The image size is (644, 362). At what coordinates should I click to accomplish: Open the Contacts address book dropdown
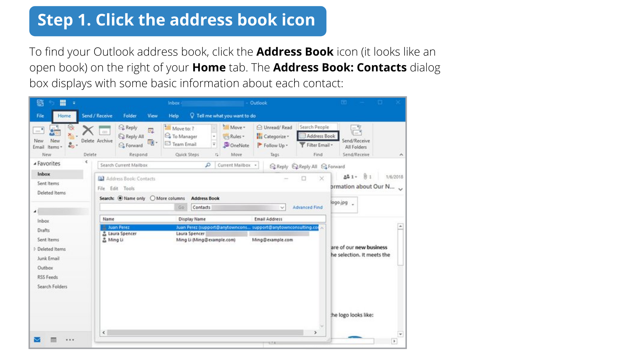click(x=282, y=207)
